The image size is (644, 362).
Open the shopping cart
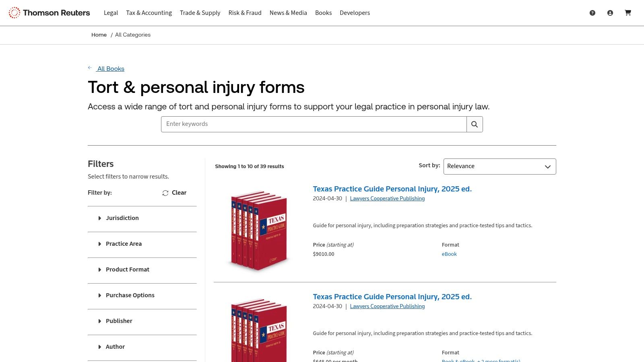[628, 12]
